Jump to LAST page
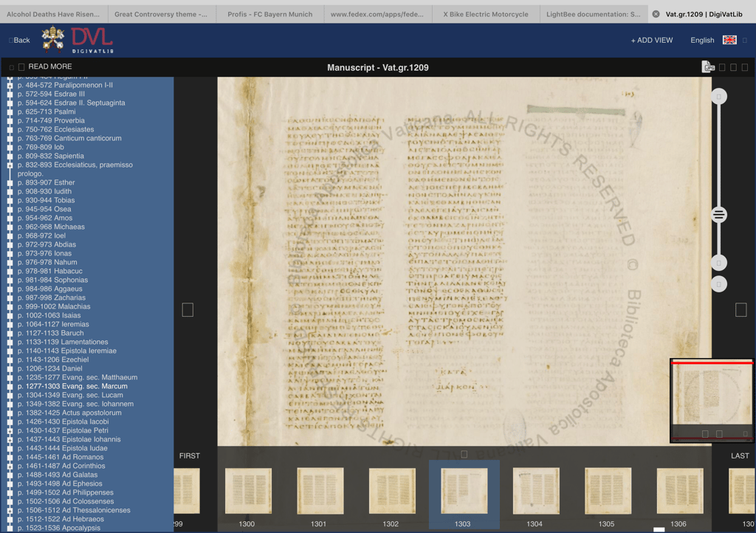The image size is (756, 533). 740,455
